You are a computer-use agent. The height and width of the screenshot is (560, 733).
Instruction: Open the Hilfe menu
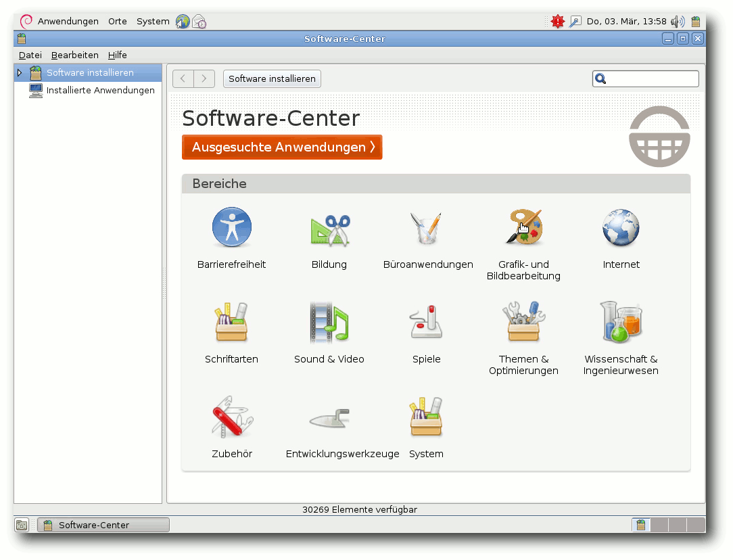pos(118,55)
